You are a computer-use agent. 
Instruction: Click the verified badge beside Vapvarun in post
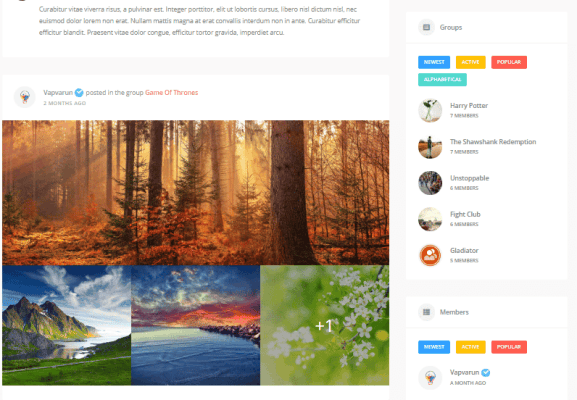(79, 92)
